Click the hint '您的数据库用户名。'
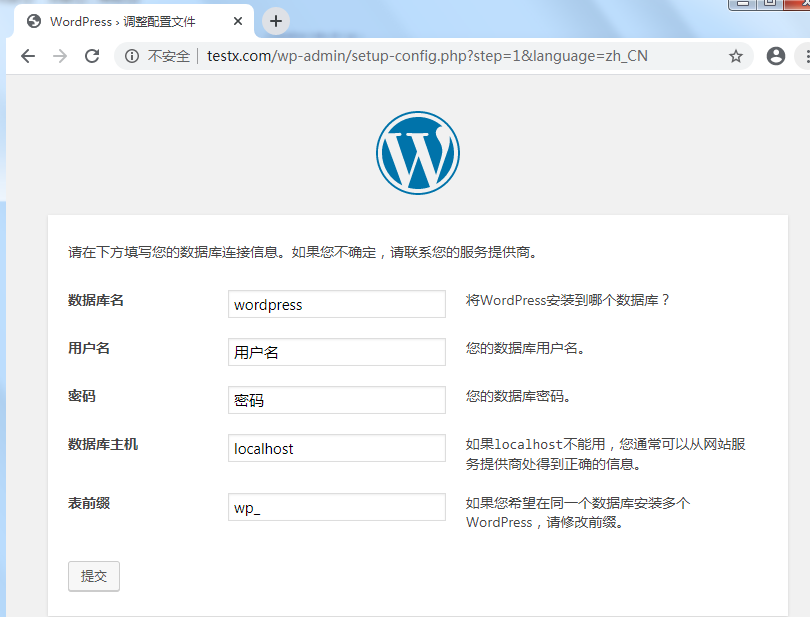810x617 pixels. (x=525, y=348)
